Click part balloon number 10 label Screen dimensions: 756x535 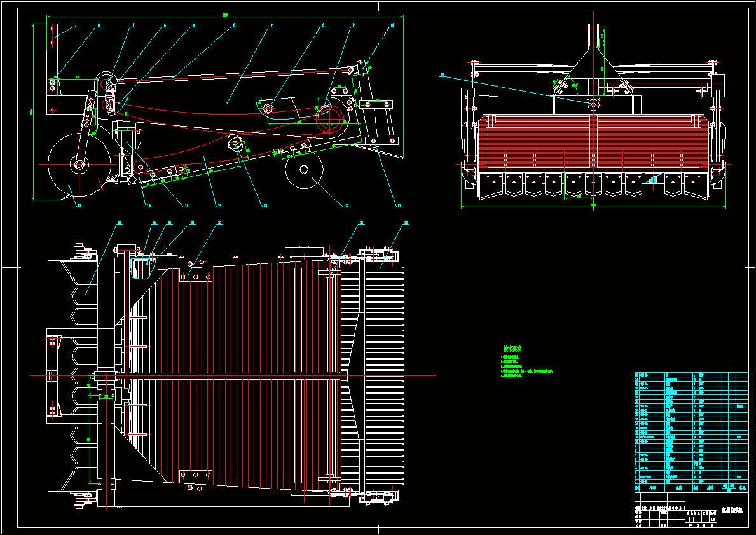click(392, 25)
